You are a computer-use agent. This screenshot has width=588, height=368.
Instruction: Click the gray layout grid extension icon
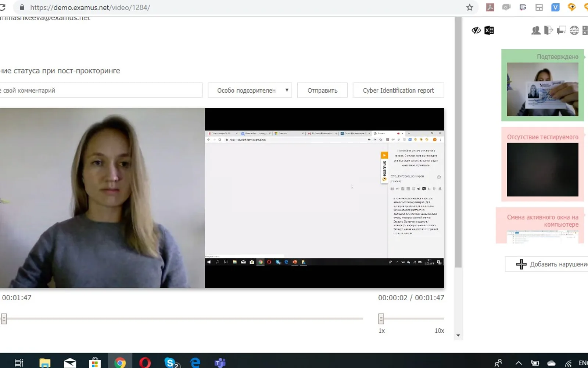tap(539, 7)
